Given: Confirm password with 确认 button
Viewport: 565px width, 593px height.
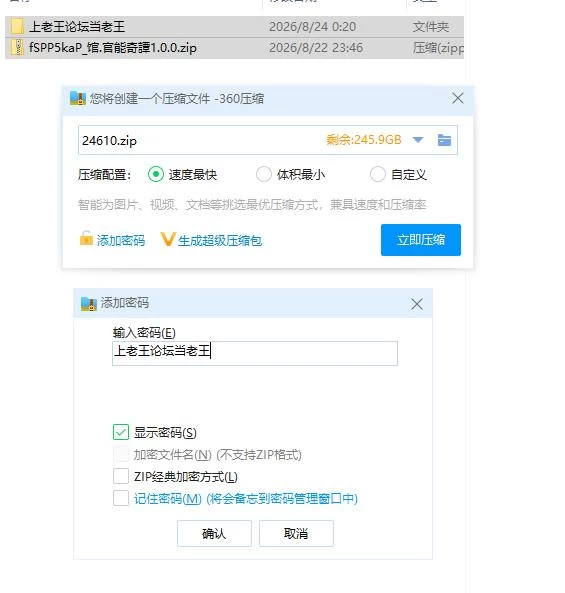Looking at the screenshot, I should [214, 533].
